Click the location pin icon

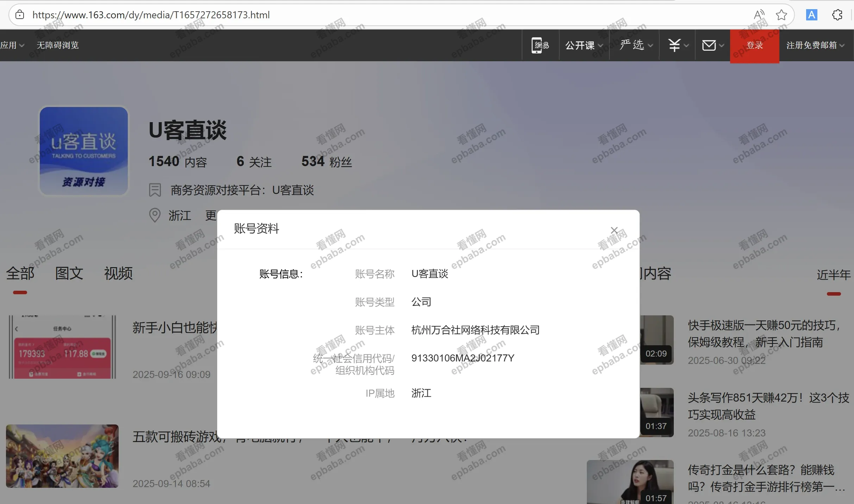[155, 215]
